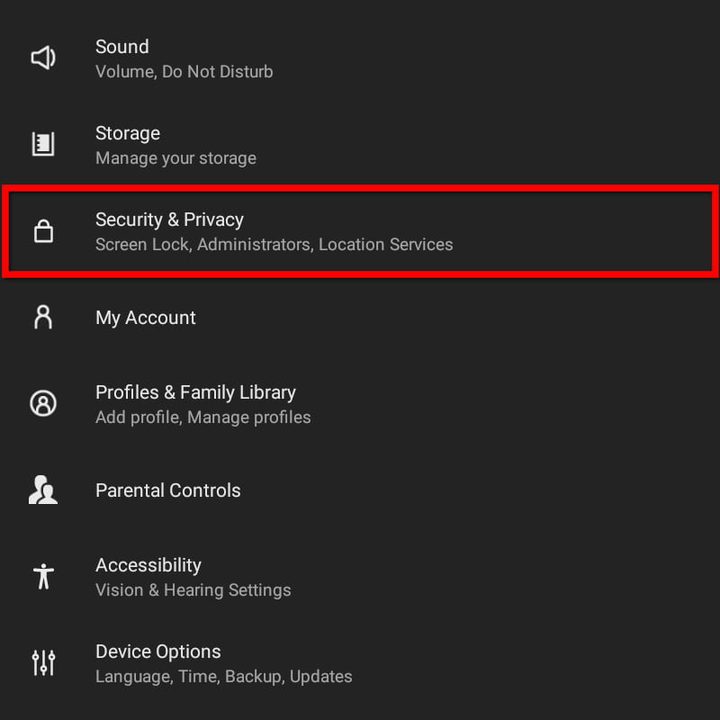Viewport: 720px width, 720px height.
Task: Open Profiles & Family Library
Action: pyautogui.click(x=195, y=392)
